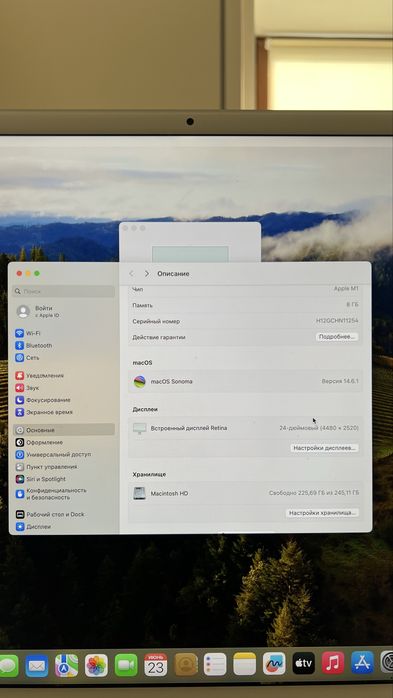Open Reminders from the Dock
The height and width of the screenshot is (698, 393).
[215, 665]
